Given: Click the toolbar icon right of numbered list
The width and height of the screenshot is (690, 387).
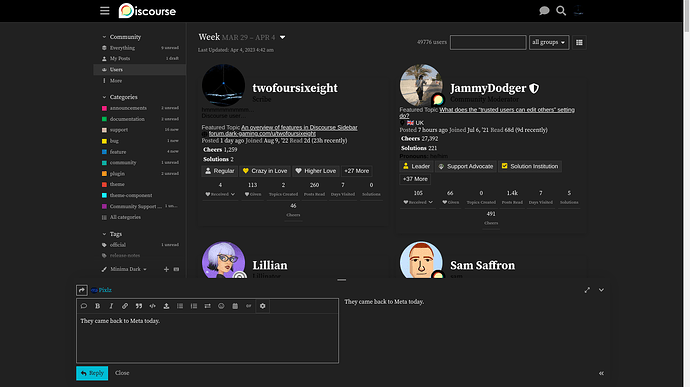Looking at the screenshot, I should pyautogui.click(x=207, y=306).
